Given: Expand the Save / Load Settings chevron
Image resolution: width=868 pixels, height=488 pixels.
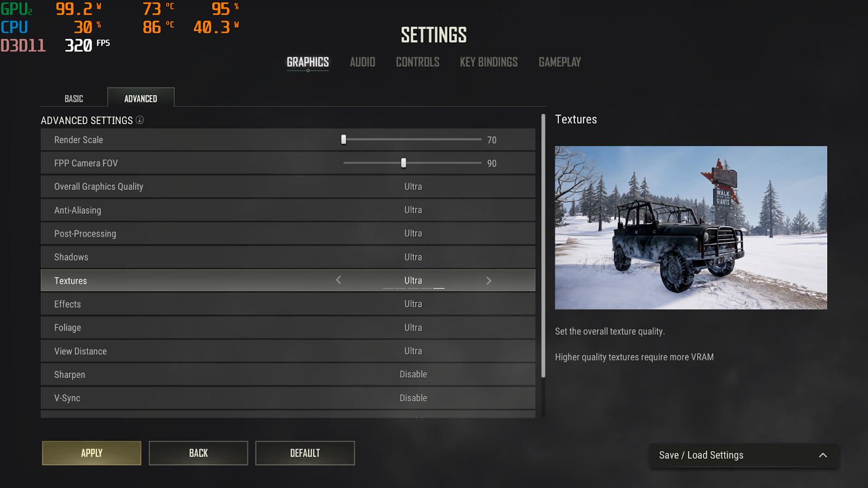Looking at the screenshot, I should pyautogui.click(x=822, y=455).
